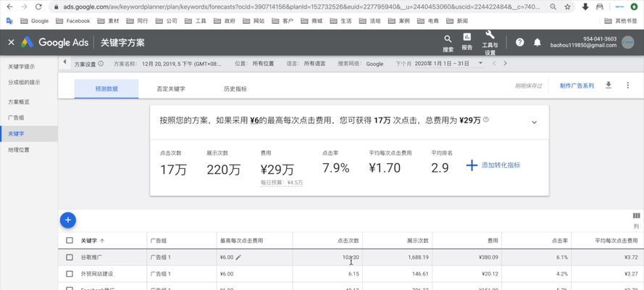Viewport: 644px width, 290px height.
Task: Switch to the 否定关键字 tab
Action: coord(171,88)
